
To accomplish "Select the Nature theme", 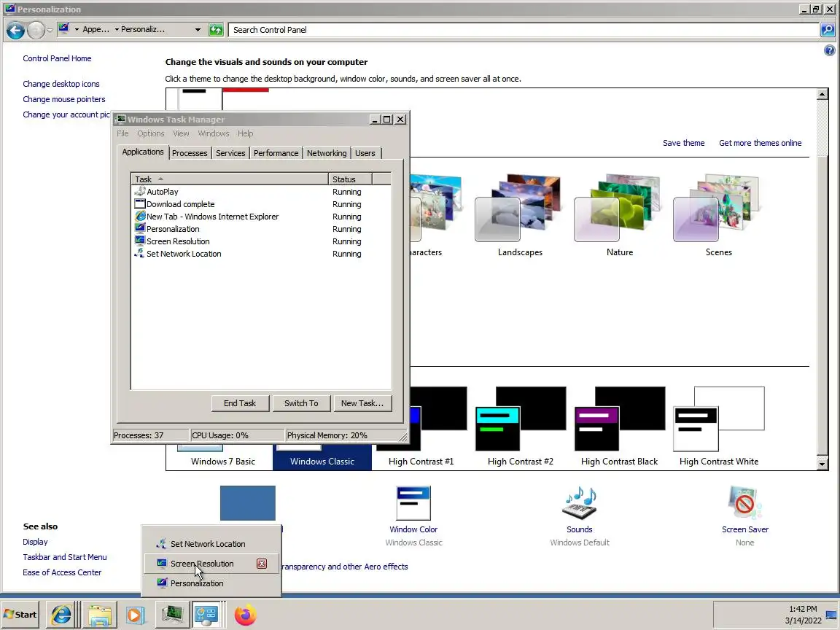I will coord(619,216).
